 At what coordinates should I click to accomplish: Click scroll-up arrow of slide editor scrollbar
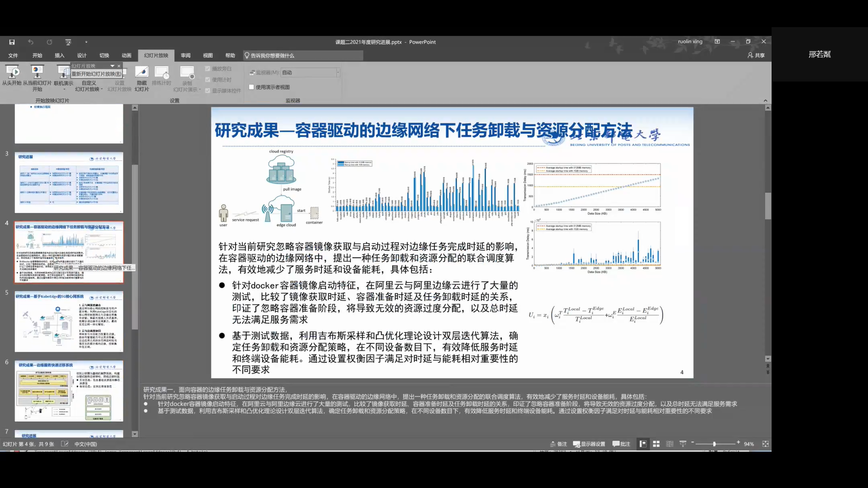(x=768, y=108)
